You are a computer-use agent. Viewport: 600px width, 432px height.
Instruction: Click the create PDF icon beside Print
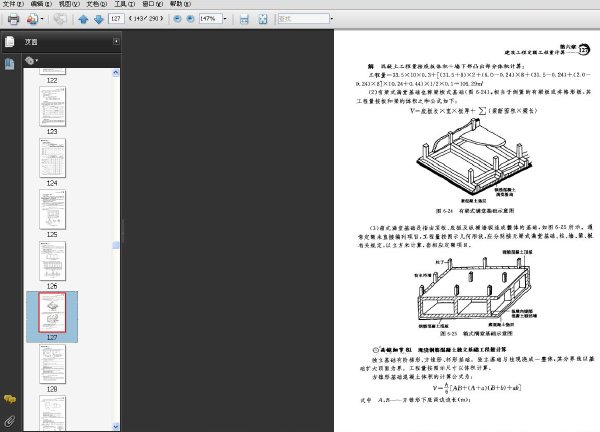(33, 19)
